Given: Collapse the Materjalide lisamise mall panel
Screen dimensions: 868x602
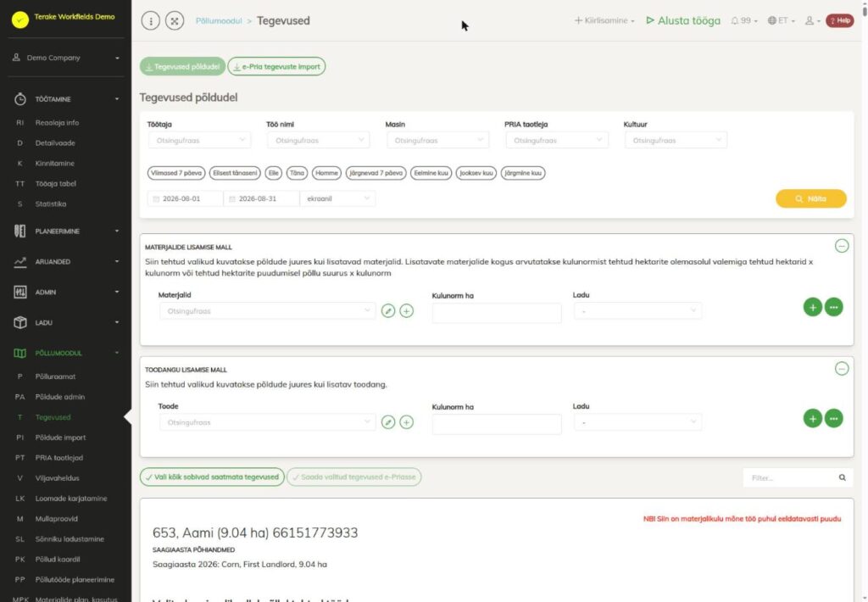Looking at the screenshot, I should 842,246.
